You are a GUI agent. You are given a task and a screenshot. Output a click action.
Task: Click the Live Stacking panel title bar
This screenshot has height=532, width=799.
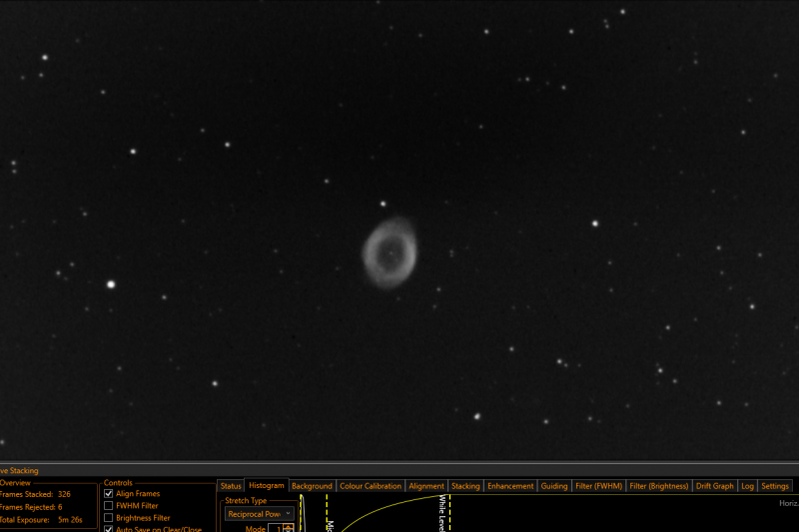point(399,470)
